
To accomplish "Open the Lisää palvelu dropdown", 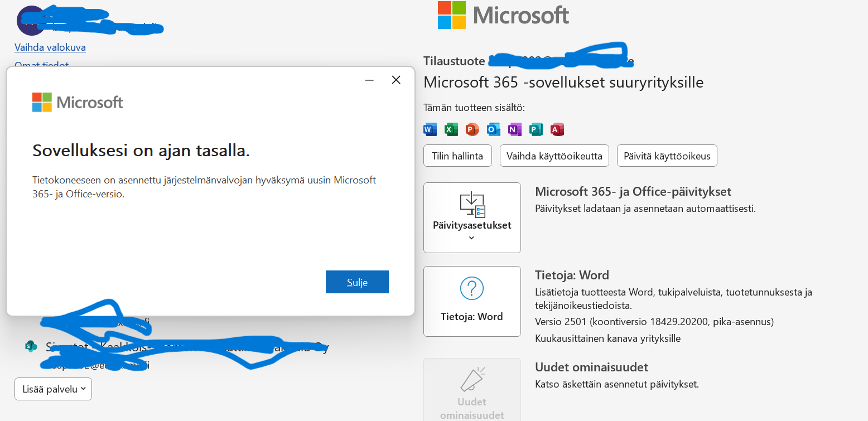I will [54, 389].
